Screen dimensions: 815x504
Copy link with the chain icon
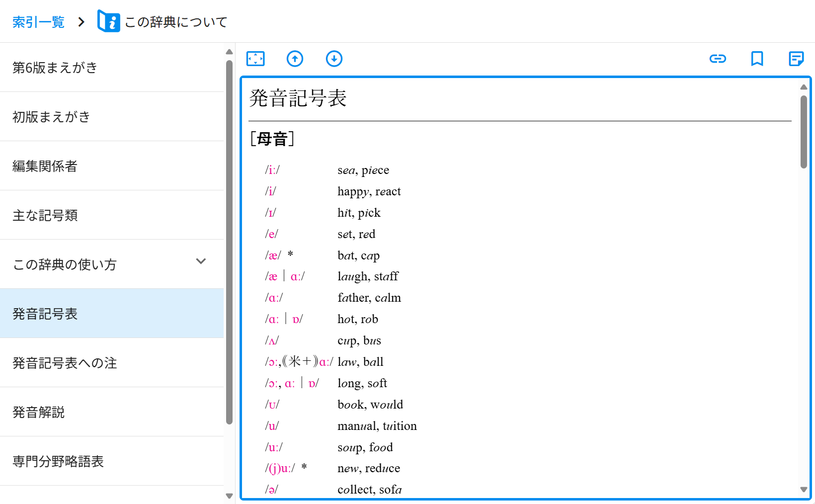(718, 59)
